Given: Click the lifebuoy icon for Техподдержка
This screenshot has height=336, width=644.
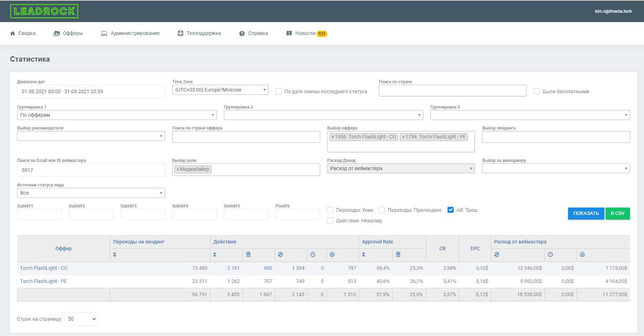Looking at the screenshot, I should (181, 33).
